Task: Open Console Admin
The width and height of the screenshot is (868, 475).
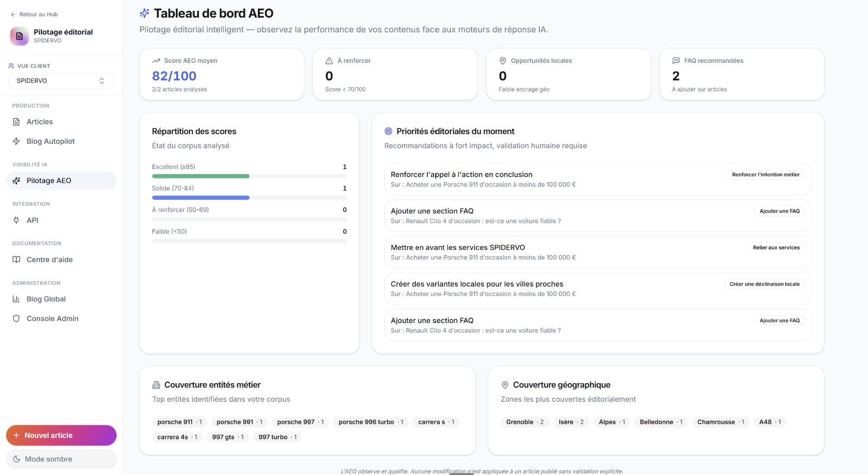Action: [61, 318]
